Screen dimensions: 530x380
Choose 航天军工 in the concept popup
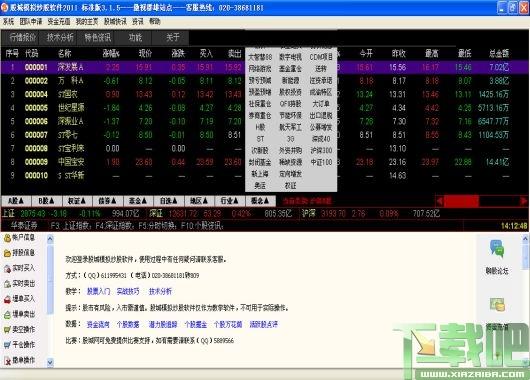click(290, 127)
